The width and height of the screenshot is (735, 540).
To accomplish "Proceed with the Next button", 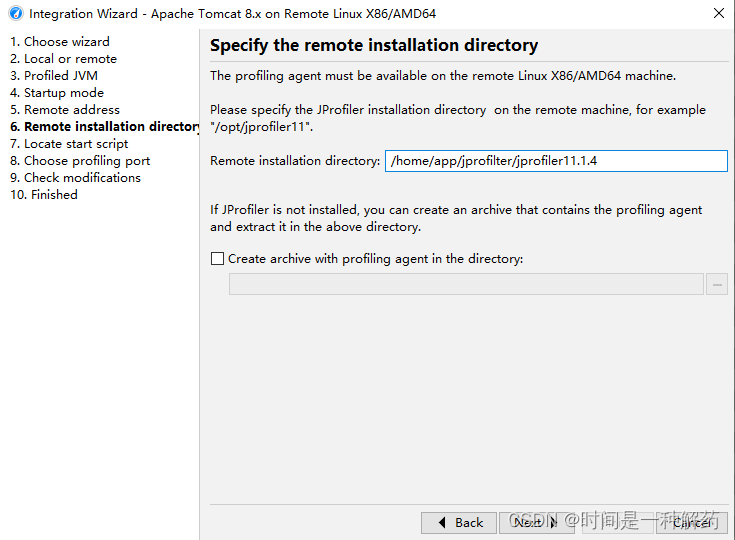I will (x=537, y=523).
